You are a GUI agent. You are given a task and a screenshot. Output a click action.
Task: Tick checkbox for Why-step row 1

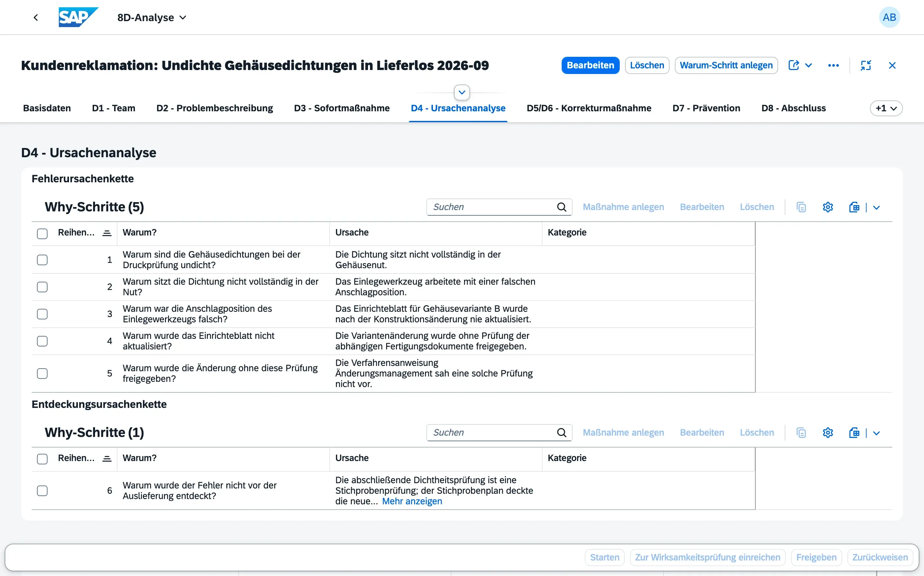click(42, 260)
